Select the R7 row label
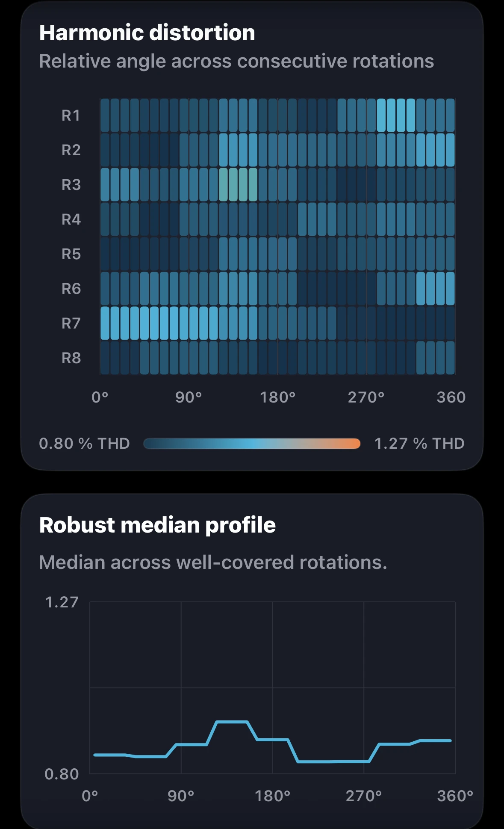 pos(71,323)
